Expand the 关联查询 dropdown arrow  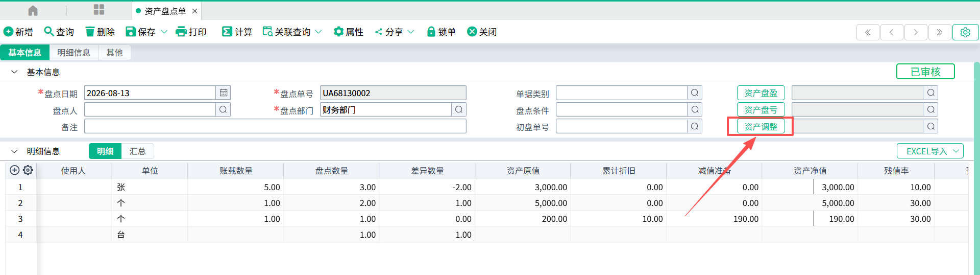(318, 32)
